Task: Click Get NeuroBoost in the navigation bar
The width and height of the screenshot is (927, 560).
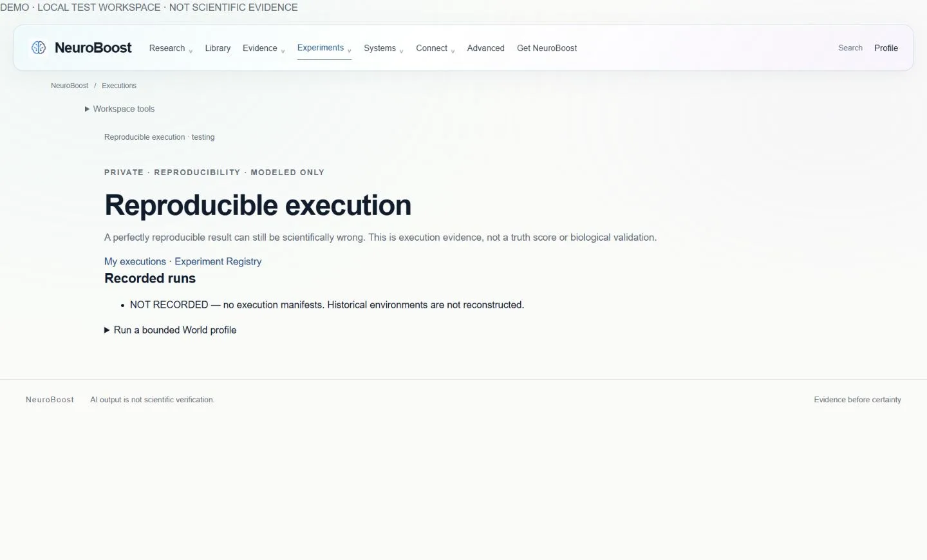Action: 547,48
